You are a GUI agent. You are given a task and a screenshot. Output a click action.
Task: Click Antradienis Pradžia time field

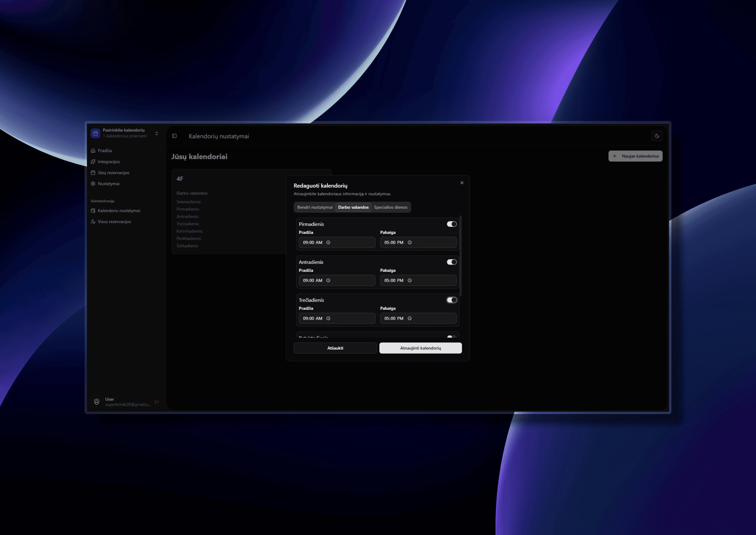(337, 280)
